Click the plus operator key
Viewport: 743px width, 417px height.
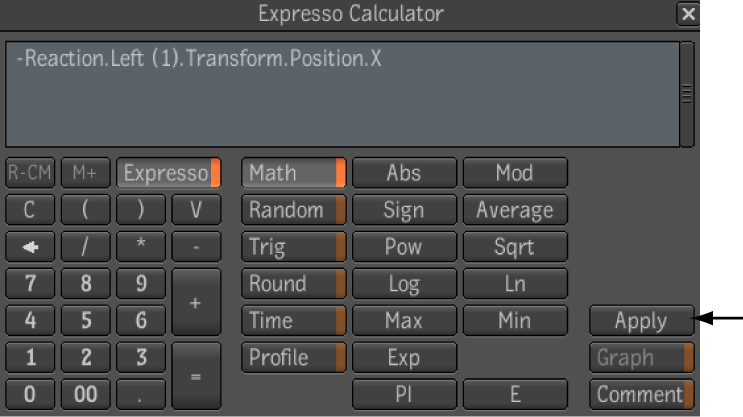pos(196,302)
